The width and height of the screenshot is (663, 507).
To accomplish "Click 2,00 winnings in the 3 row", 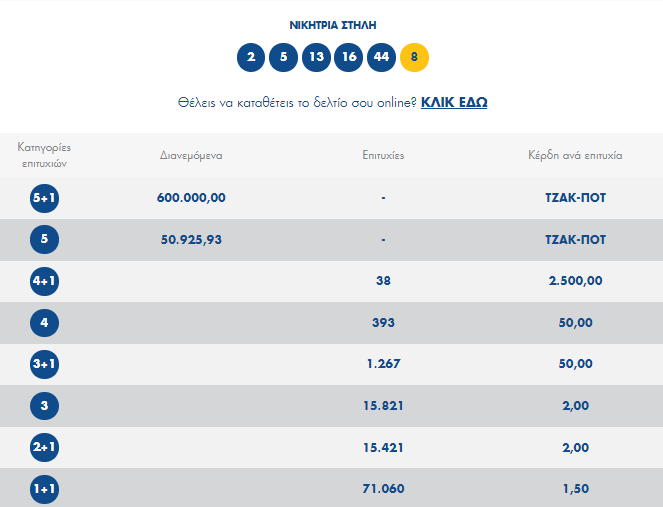I will [x=575, y=406].
